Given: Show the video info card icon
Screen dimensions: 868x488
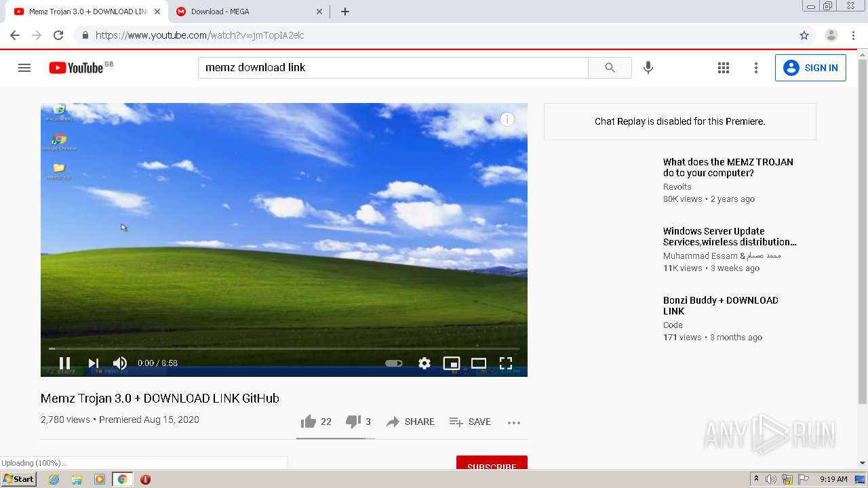Looking at the screenshot, I should tap(507, 120).
